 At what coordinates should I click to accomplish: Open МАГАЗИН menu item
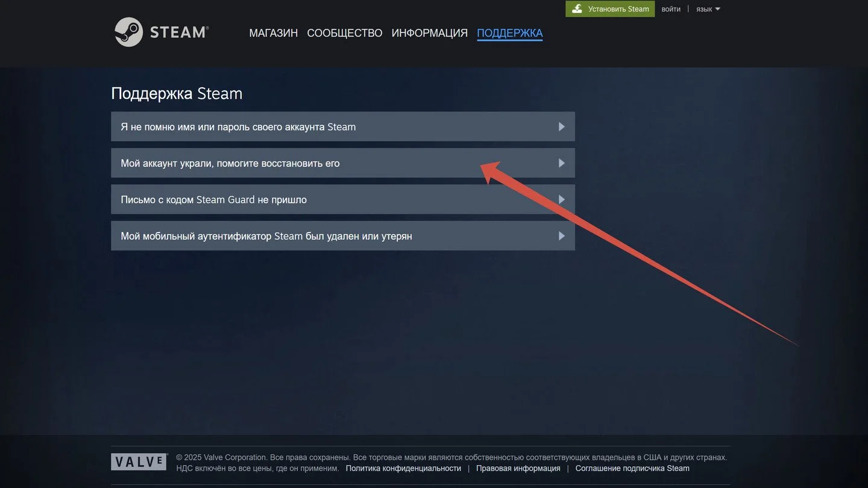(x=274, y=33)
